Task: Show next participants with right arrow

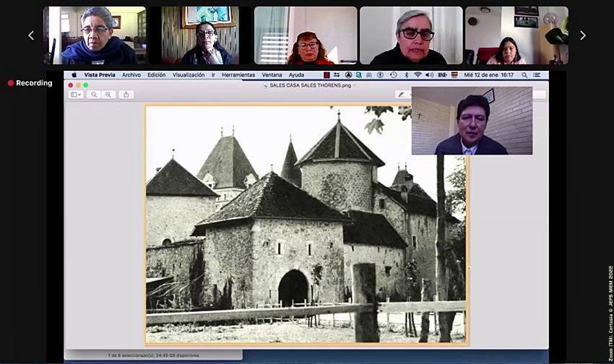Action: 583,35
